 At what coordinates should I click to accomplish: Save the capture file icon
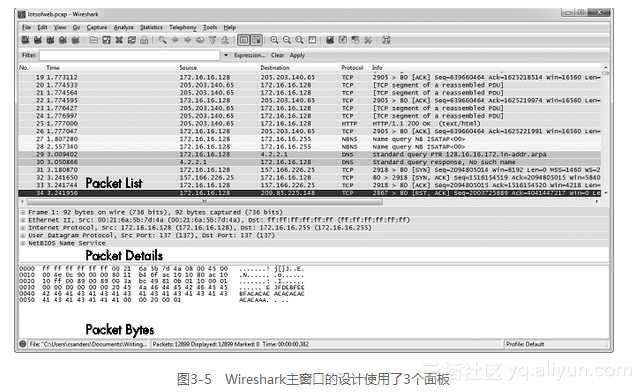[107, 40]
